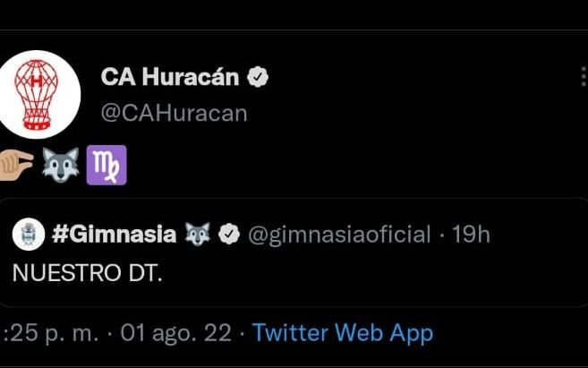Click the wolf emoji in the tweet

[x=60, y=165]
